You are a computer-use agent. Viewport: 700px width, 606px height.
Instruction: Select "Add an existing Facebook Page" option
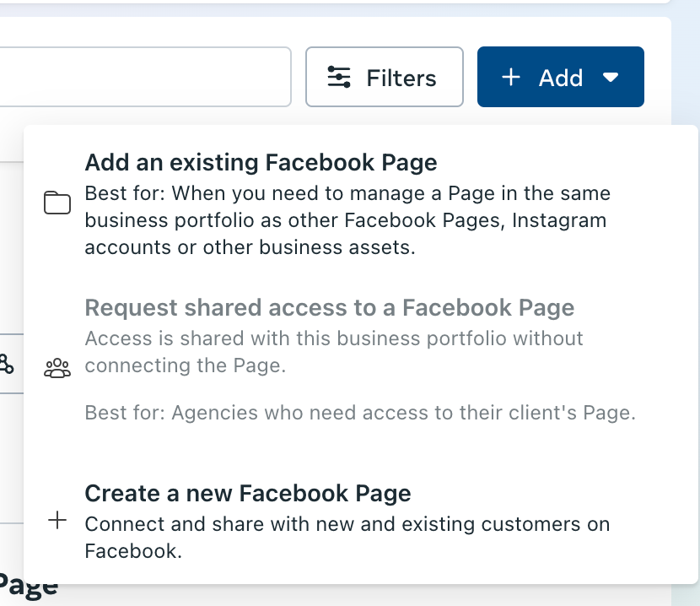click(261, 162)
